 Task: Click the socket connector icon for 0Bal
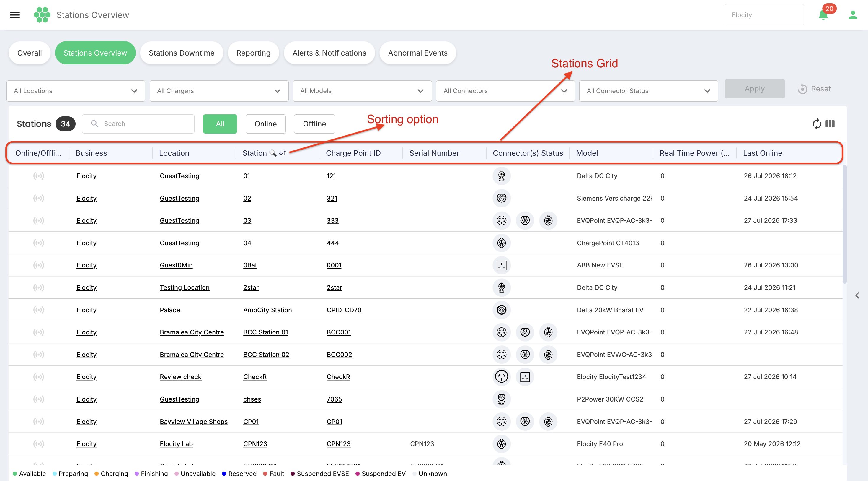click(501, 265)
